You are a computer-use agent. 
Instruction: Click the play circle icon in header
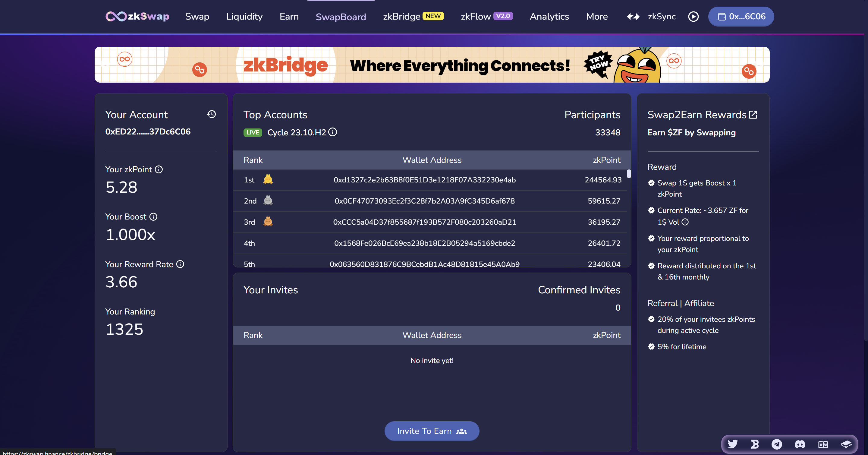point(693,17)
